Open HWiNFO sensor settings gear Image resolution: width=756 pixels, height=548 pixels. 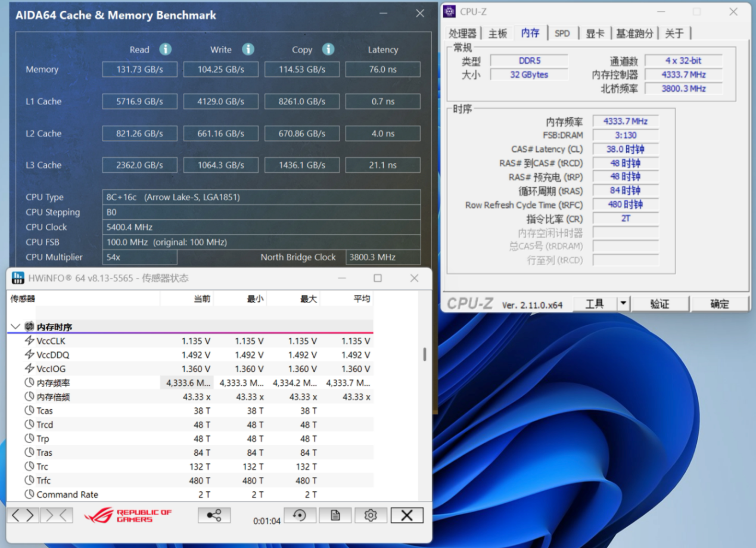(371, 515)
